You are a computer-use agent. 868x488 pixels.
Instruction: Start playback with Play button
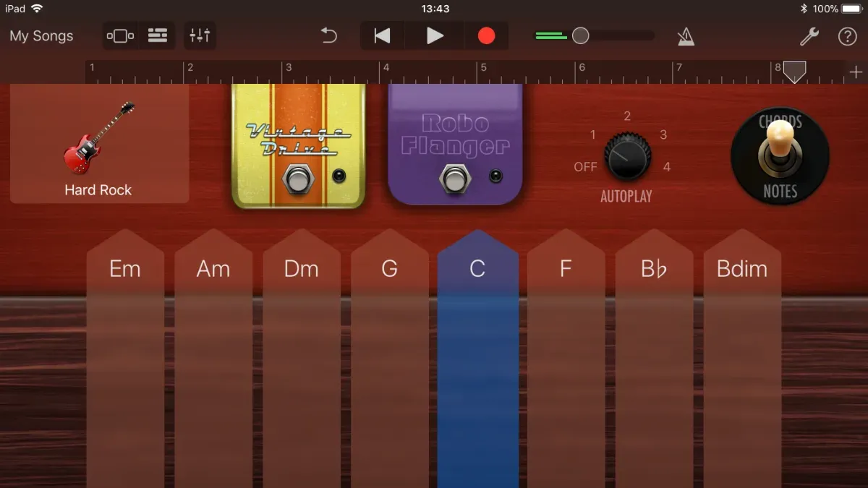point(435,35)
